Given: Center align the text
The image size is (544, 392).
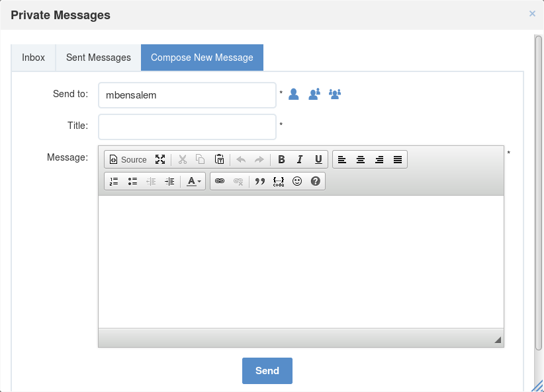Looking at the screenshot, I should click(361, 159).
